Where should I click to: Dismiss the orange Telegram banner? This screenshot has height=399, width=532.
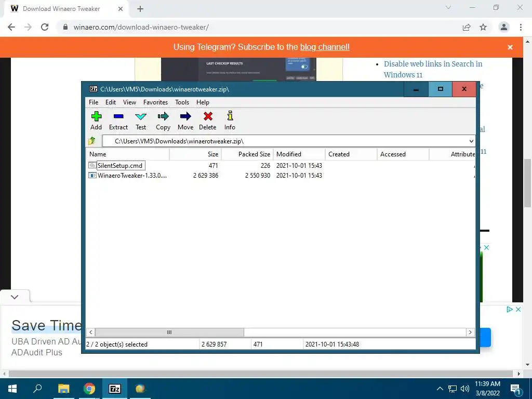tap(510, 47)
